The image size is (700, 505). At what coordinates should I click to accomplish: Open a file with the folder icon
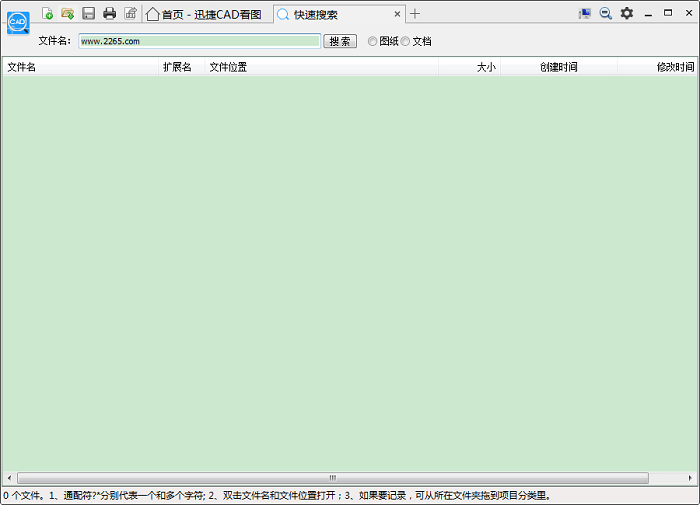tap(68, 14)
